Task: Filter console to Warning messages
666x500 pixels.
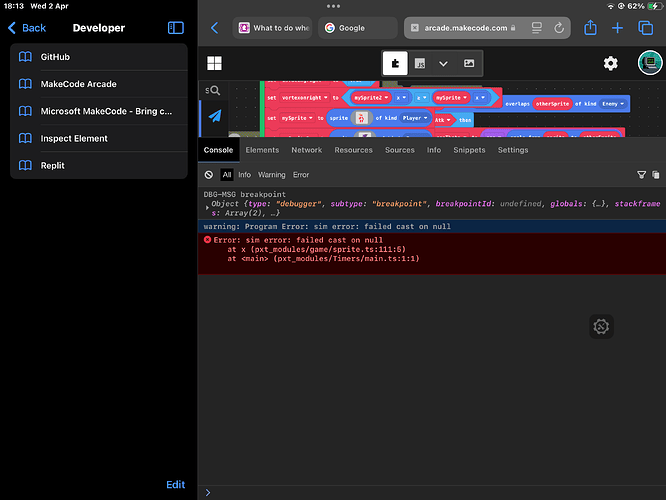Action: click(271, 175)
